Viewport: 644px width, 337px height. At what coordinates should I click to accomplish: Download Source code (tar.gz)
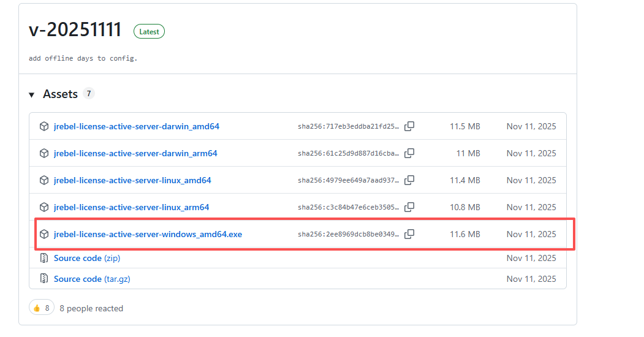(92, 279)
